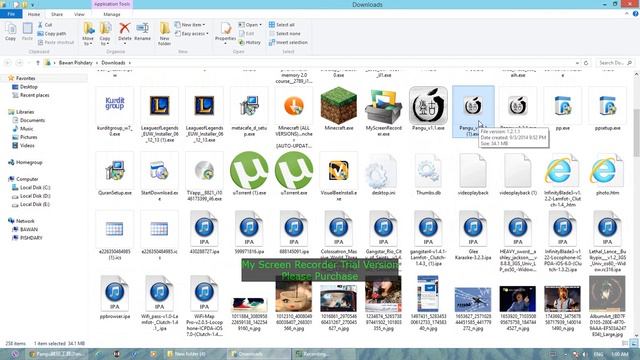The image size is (640, 360).
Task: Select the Thumbs.db file icon
Action: pos(428,171)
